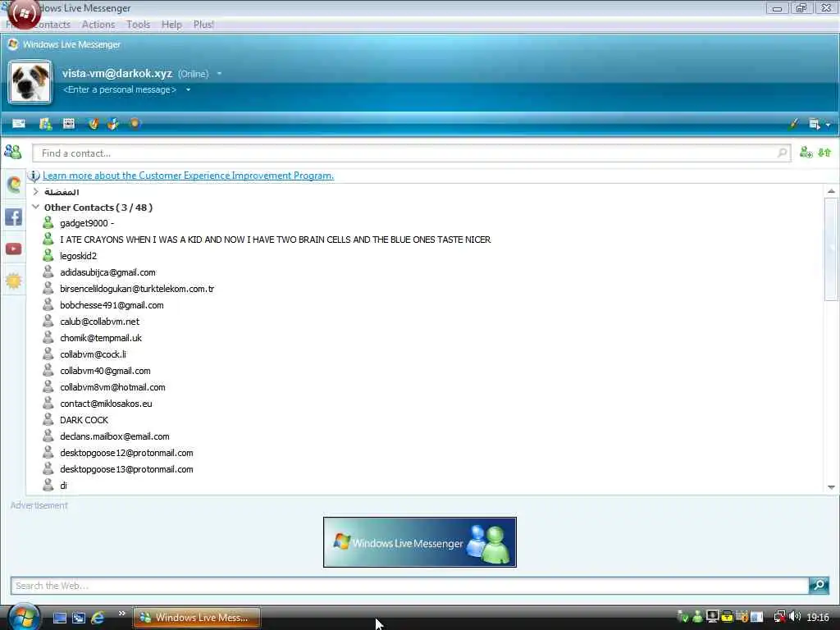This screenshot has height=630, width=840.
Task: Click the dog display picture
Action: [x=30, y=82]
